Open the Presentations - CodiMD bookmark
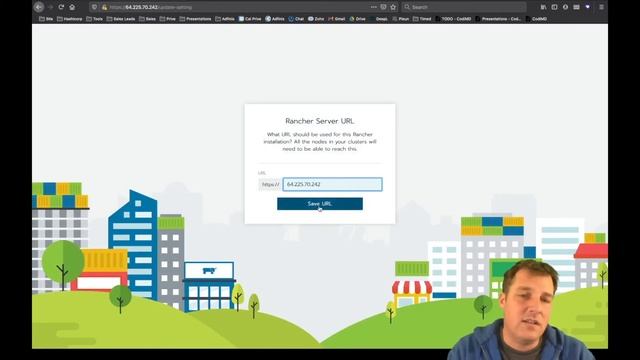This screenshot has height=360, width=640. point(498,19)
